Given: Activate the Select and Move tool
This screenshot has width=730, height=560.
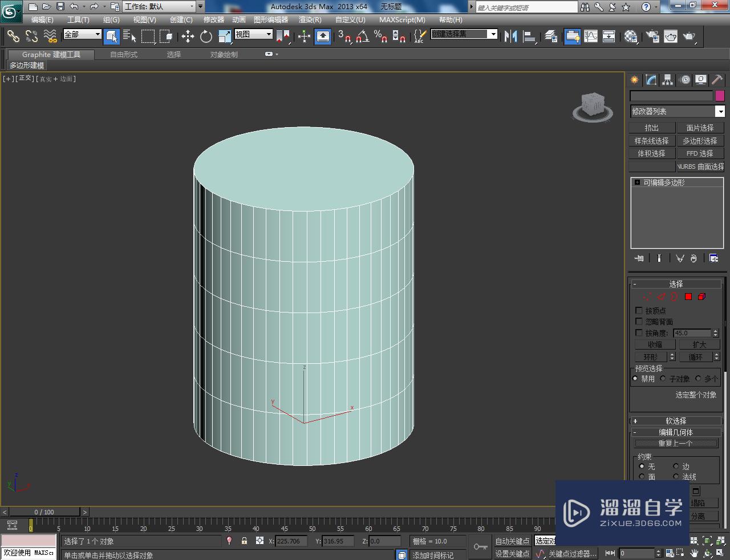Looking at the screenshot, I should (188, 36).
